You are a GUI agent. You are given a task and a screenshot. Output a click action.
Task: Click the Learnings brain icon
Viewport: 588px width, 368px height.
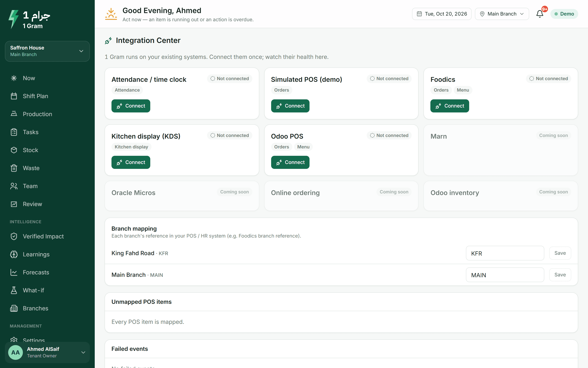14,254
